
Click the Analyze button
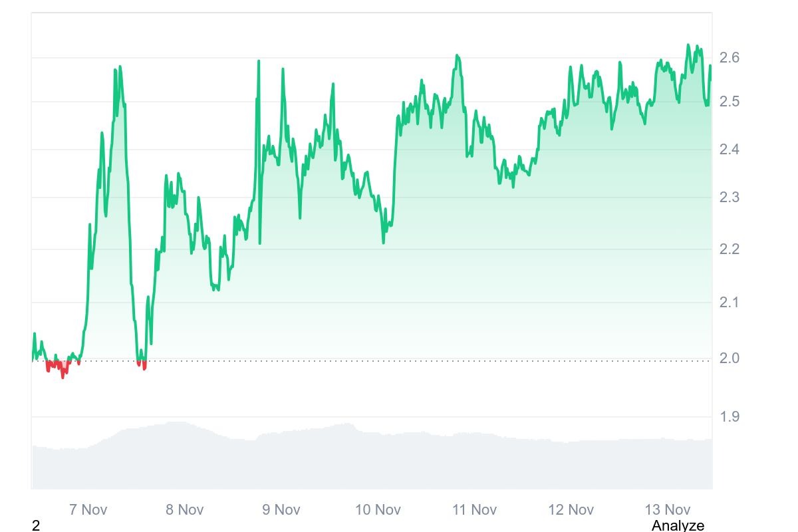(677, 525)
